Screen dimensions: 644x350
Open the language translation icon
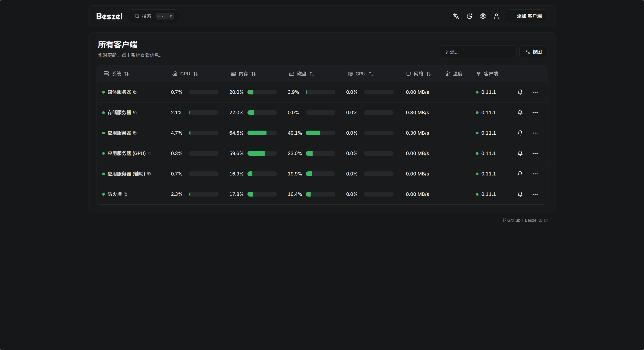coord(456,16)
